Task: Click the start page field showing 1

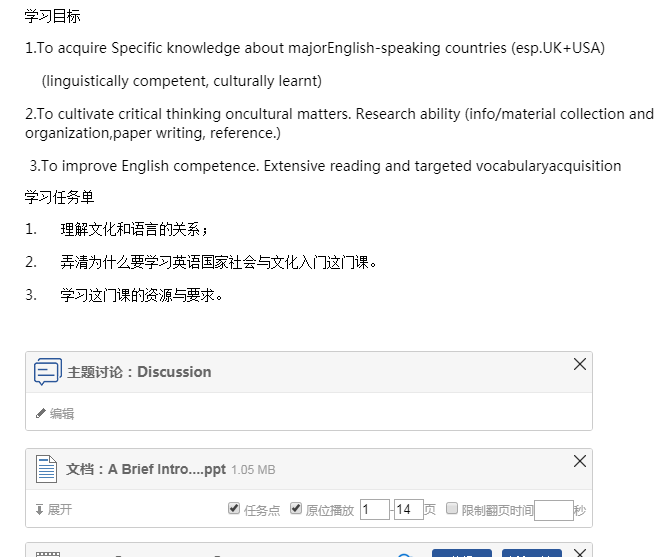Action: pyautogui.click(x=374, y=509)
